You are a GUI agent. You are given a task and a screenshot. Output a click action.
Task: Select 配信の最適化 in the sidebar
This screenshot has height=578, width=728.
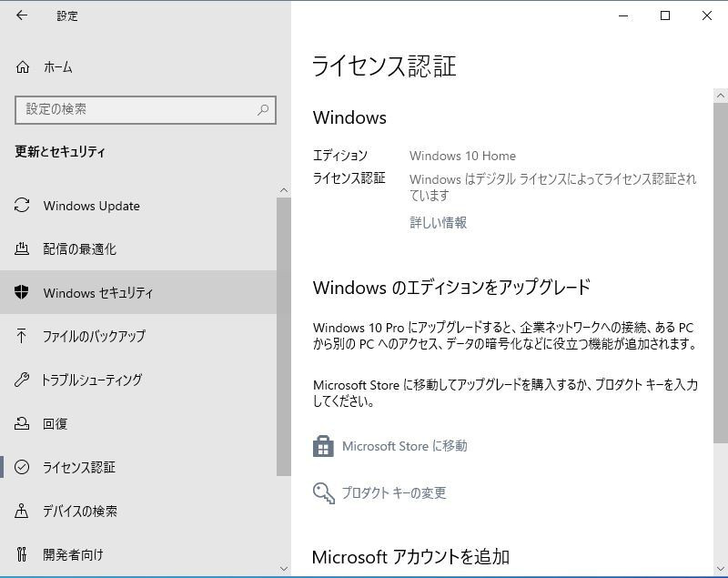tap(138, 248)
